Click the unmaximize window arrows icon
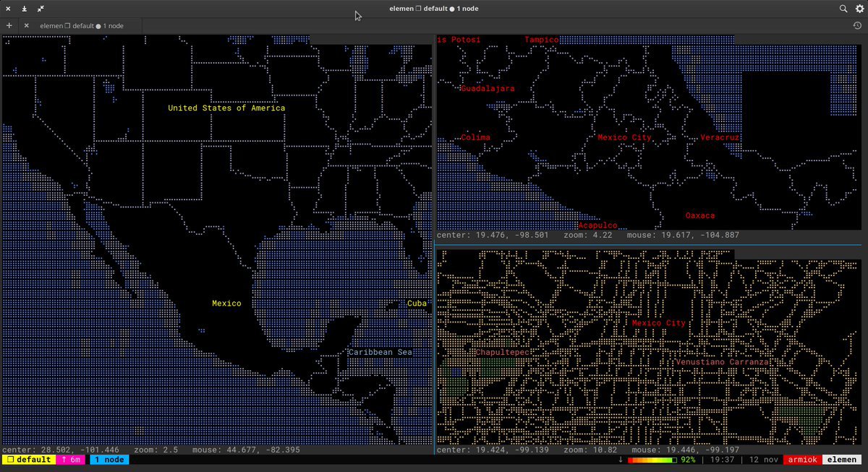The height and width of the screenshot is (472, 868). point(41,9)
